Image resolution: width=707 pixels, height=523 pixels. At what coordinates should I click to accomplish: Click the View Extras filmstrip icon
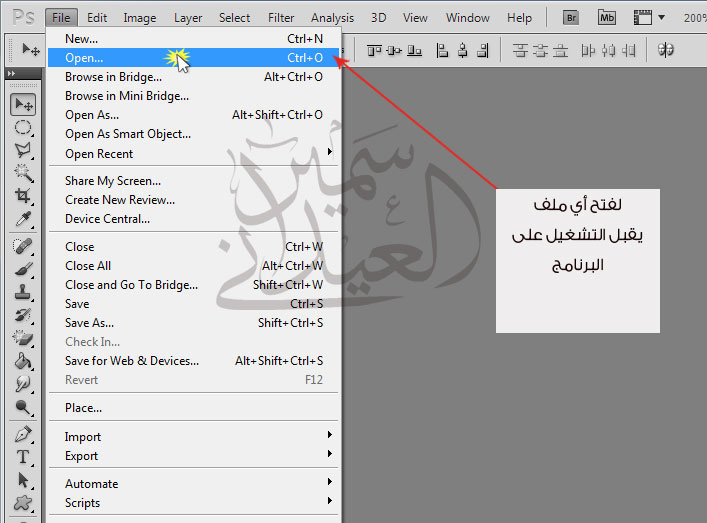click(x=643, y=18)
